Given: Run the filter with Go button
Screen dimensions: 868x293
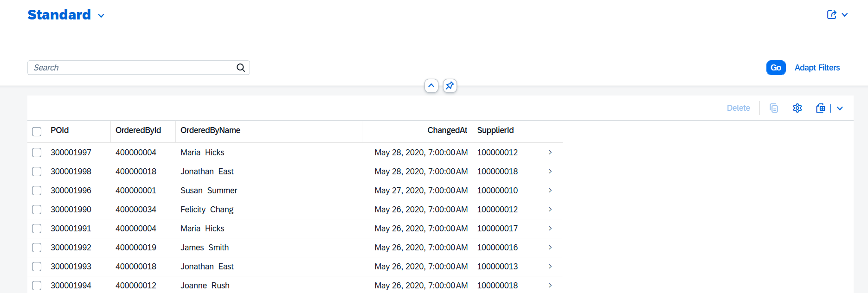Looking at the screenshot, I should click(776, 68).
